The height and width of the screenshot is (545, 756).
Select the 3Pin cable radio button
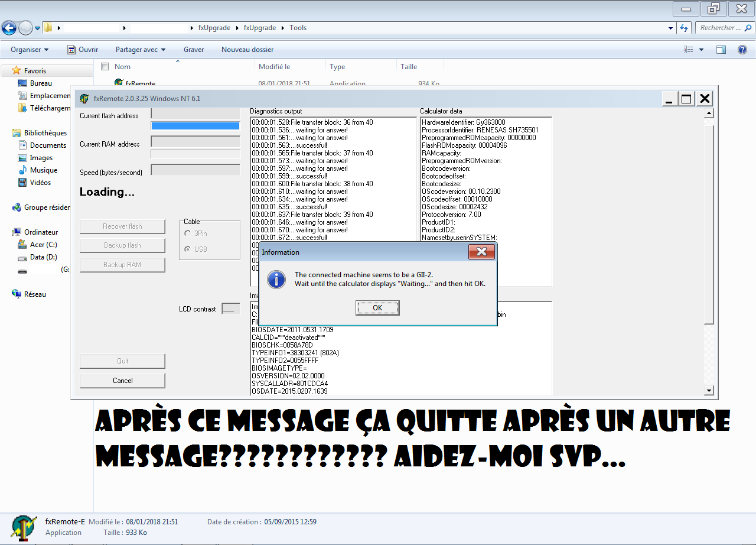tap(188, 233)
